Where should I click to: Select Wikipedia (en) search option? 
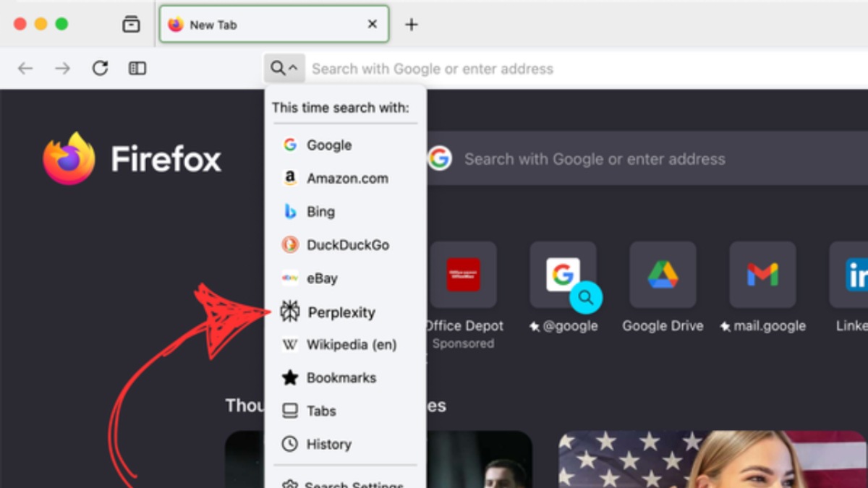coord(351,345)
